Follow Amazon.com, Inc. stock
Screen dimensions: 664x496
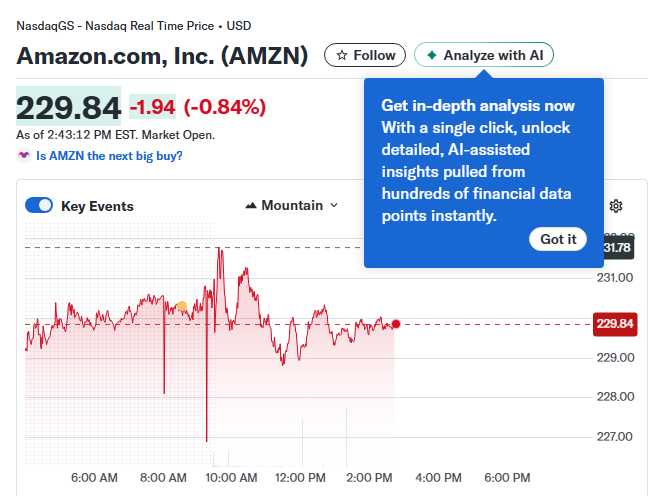pos(365,56)
